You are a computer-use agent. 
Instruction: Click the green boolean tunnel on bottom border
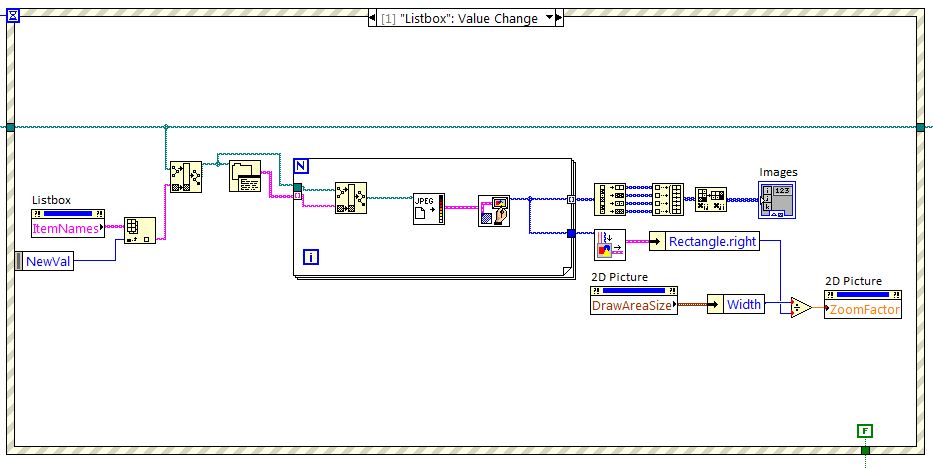coord(865,450)
